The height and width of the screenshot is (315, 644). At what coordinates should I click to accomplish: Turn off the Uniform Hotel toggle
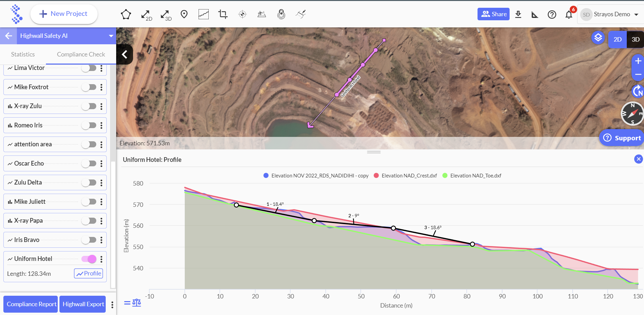coord(89,259)
